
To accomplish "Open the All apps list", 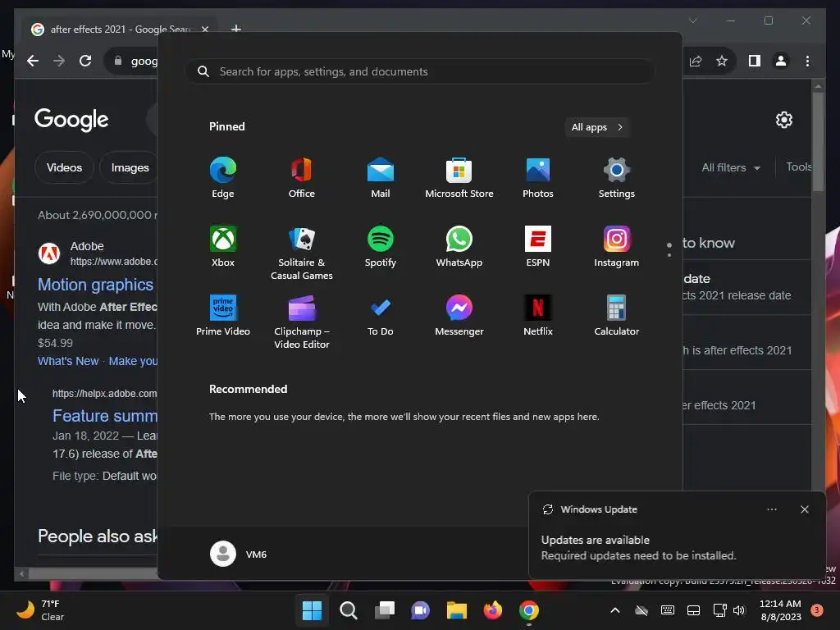I will point(597,127).
